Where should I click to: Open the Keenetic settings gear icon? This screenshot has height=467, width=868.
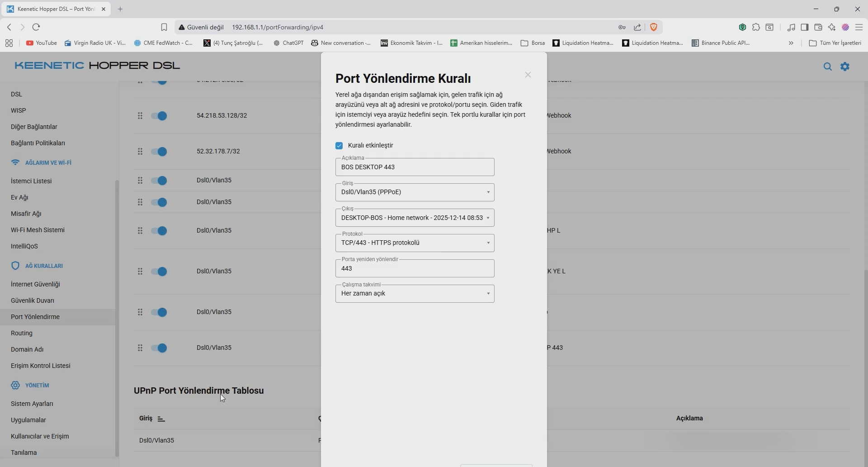tap(845, 67)
